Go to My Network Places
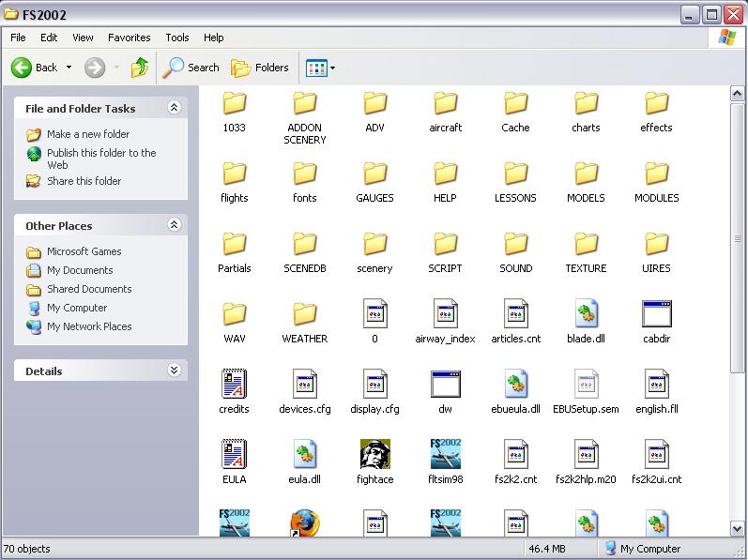Viewport: 748px width, 560px height. (x=89, y=326)
